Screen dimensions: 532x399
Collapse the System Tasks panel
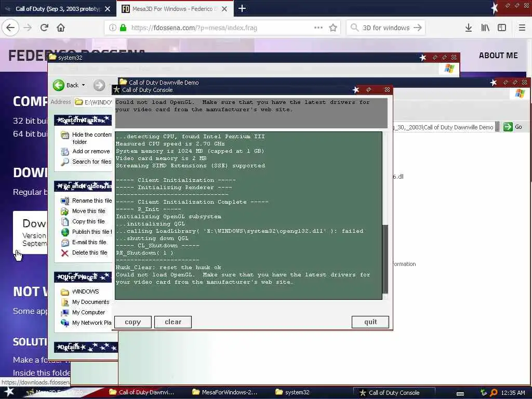click(x=83, y=120)
